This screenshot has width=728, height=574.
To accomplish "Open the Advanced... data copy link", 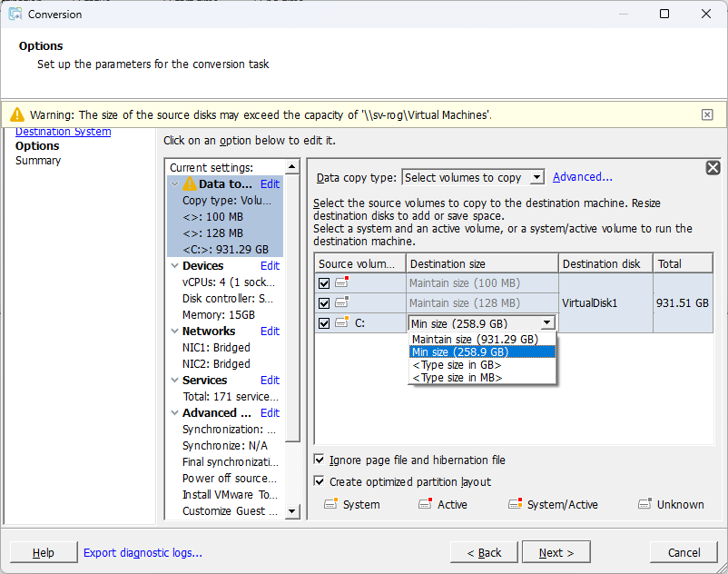I will click(x=582, y=177).
